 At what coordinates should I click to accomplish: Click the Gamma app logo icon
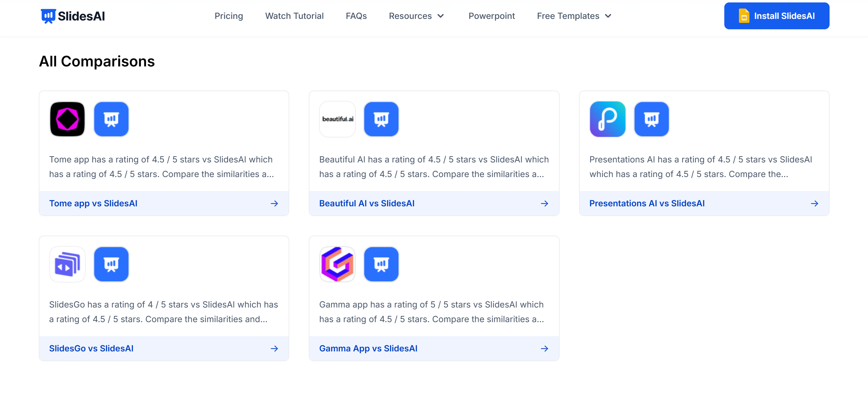coord(337,264)
